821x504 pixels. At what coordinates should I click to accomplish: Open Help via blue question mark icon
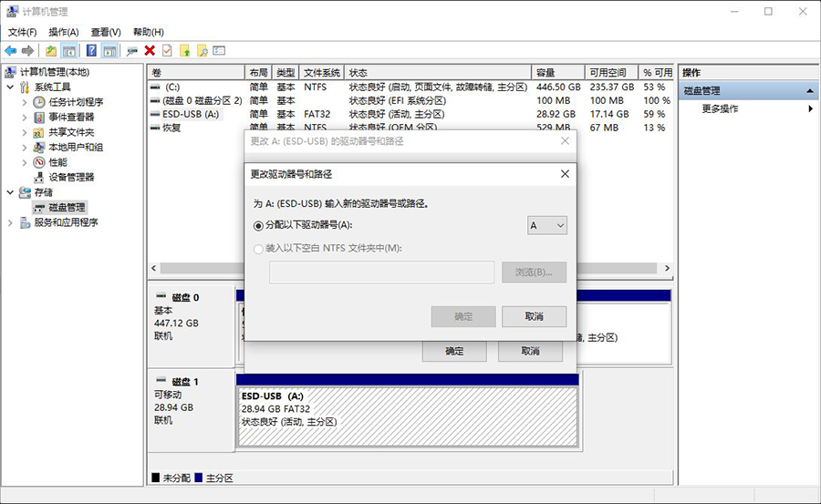click(91, 51)
